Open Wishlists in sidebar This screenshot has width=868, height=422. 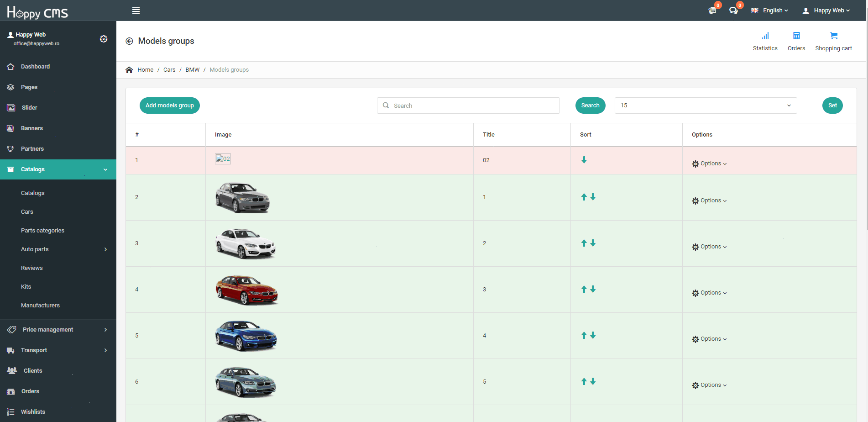(58, 412)
